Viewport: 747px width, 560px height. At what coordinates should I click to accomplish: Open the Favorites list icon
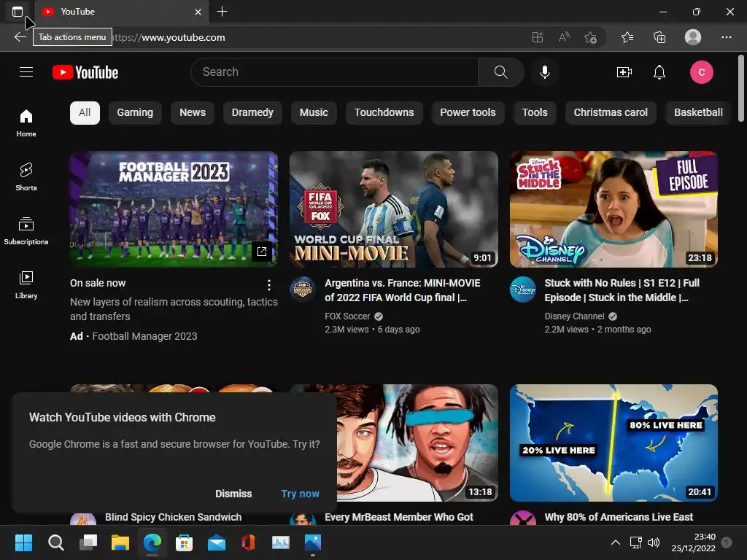[627, 37]
